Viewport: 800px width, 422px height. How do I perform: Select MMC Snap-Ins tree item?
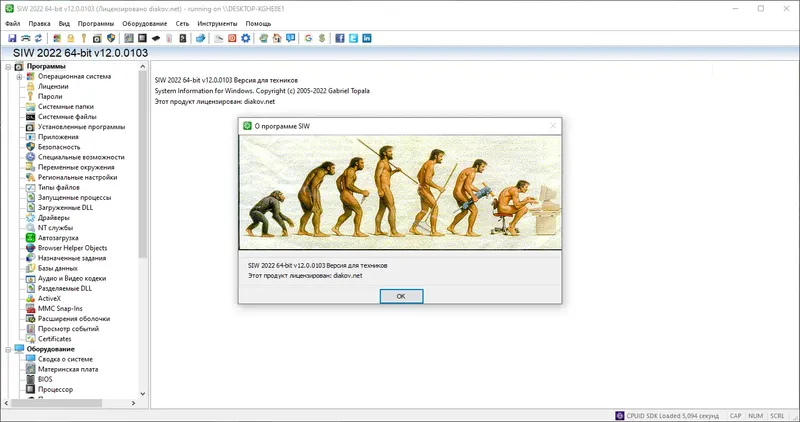tap(60, 309)
